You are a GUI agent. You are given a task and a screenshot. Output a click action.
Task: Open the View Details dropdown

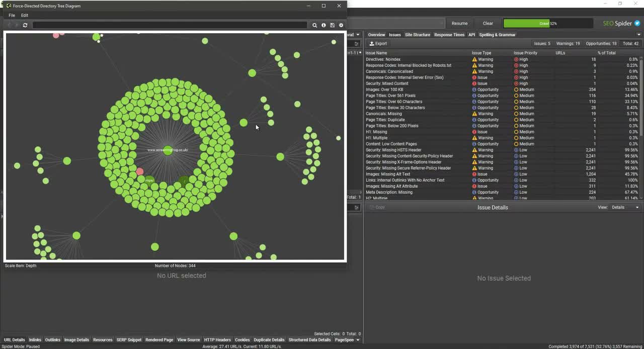point(625,207)
